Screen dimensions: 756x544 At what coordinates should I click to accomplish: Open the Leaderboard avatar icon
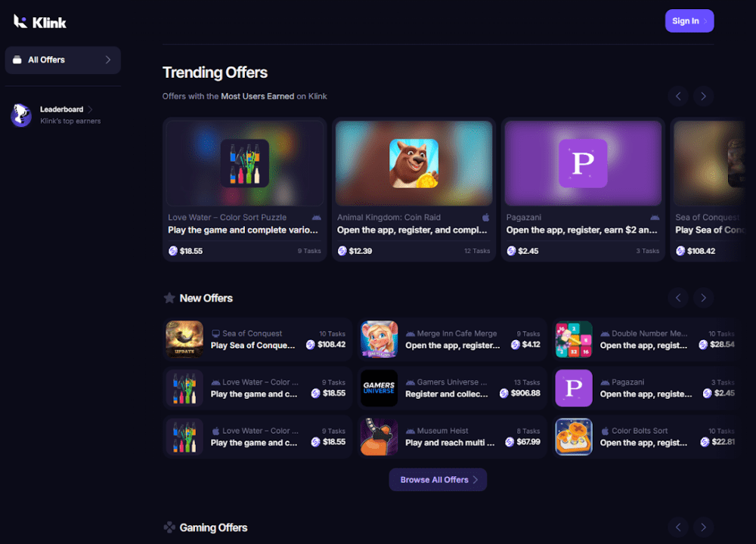pos(21,115)
